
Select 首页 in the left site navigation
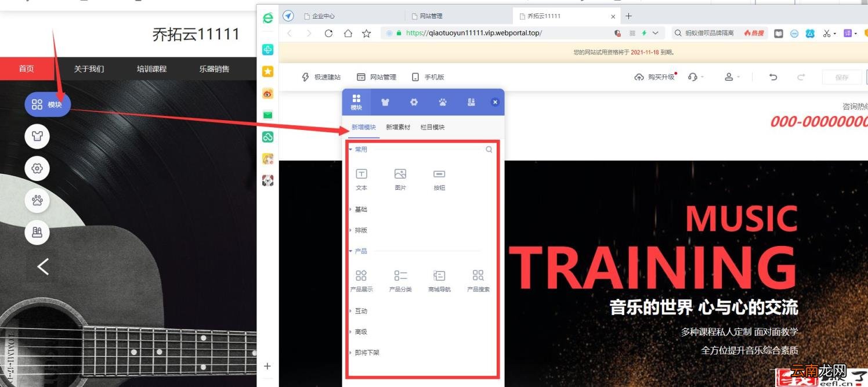[26, 68]
